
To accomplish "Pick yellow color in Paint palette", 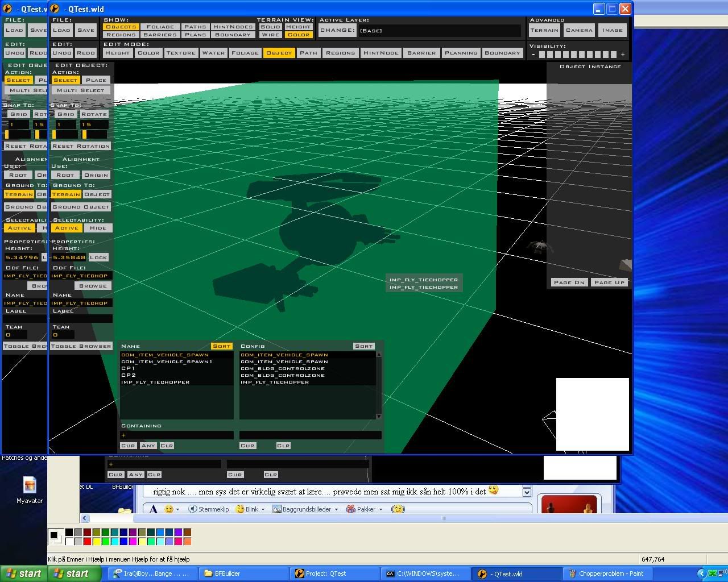I will coord(96,542).
